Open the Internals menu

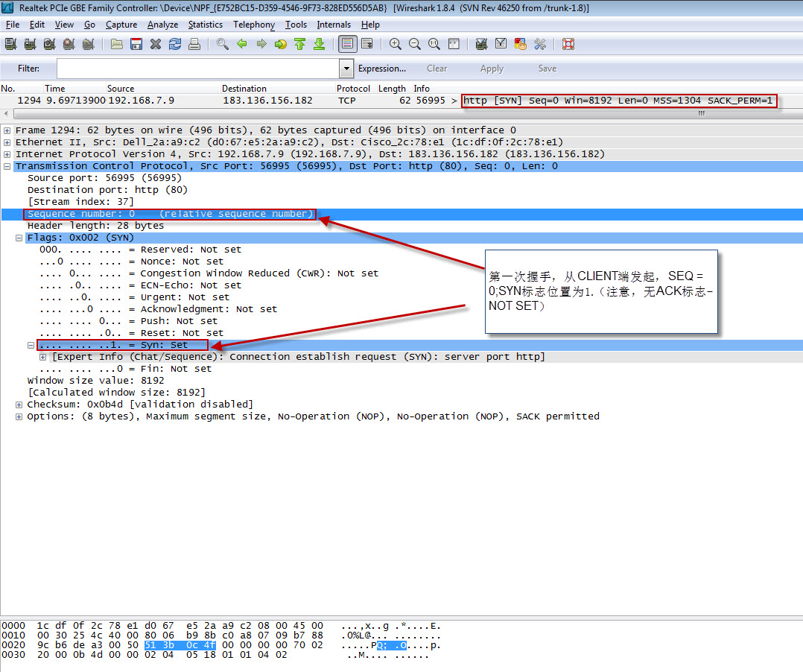pos(334,25)
